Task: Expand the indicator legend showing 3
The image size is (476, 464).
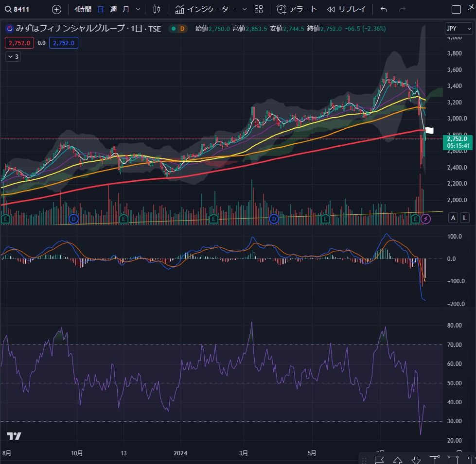Action: (x=13, y=57)
